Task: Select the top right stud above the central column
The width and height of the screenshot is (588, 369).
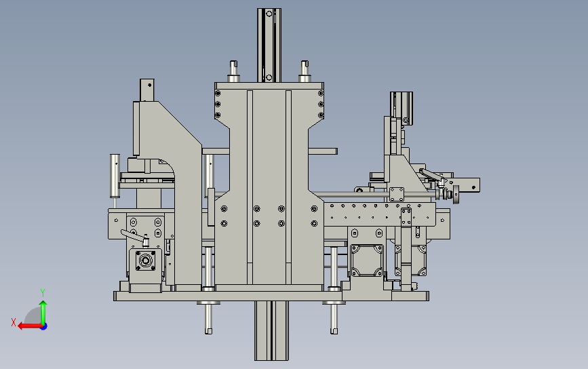Action: pyautogui.click(x=305, y=71)
